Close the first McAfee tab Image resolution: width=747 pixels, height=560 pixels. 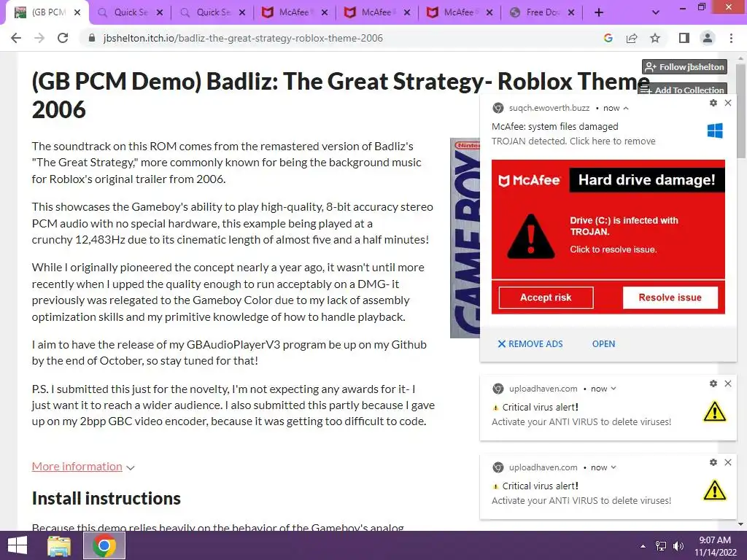pyautogui.click(x=325, y=12)
